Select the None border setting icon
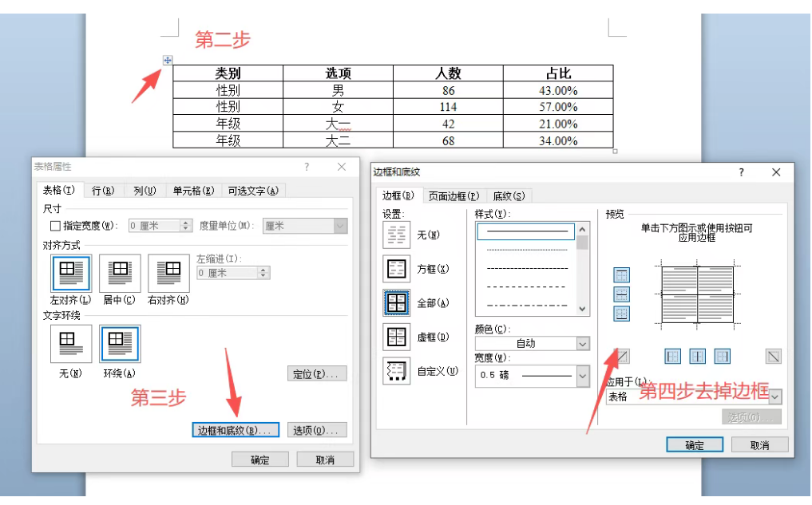Image resolution: width=812 pixels, height=505 pixels. click(x=396, y=235)
